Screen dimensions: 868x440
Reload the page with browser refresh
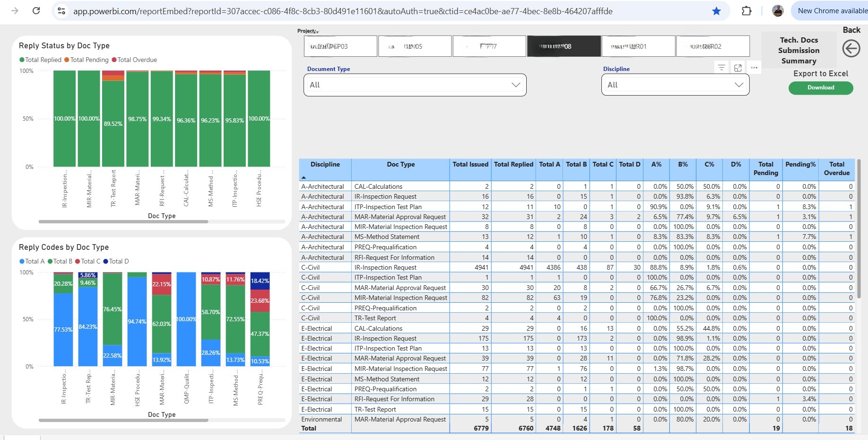click(x=36, y=11)
